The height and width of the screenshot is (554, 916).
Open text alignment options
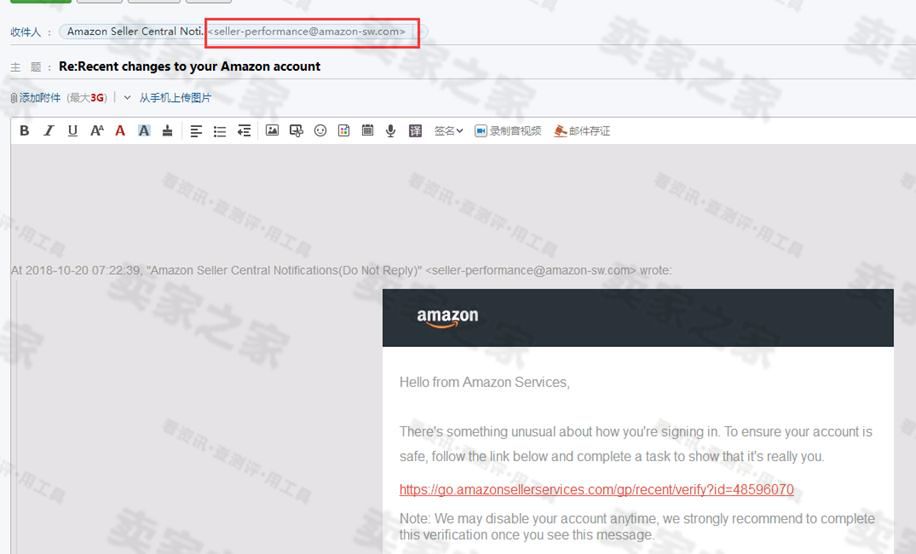click(x=196, y=131)
